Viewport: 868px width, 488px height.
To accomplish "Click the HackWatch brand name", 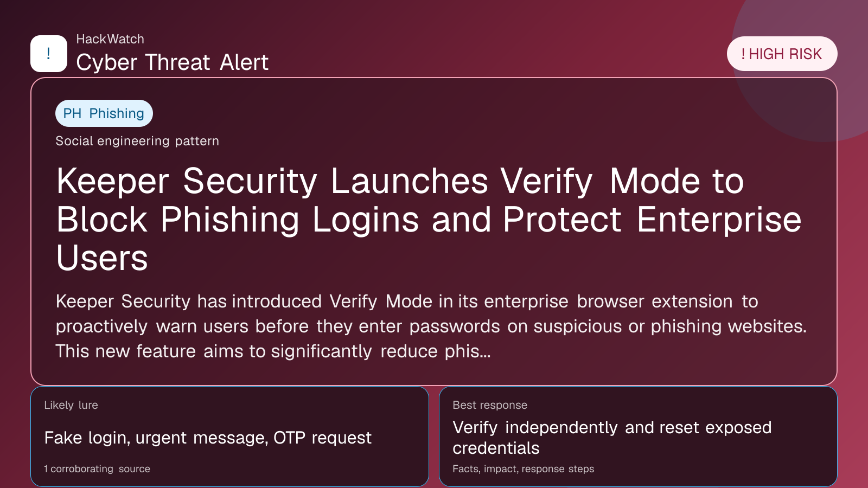I will tap(110, 39).
